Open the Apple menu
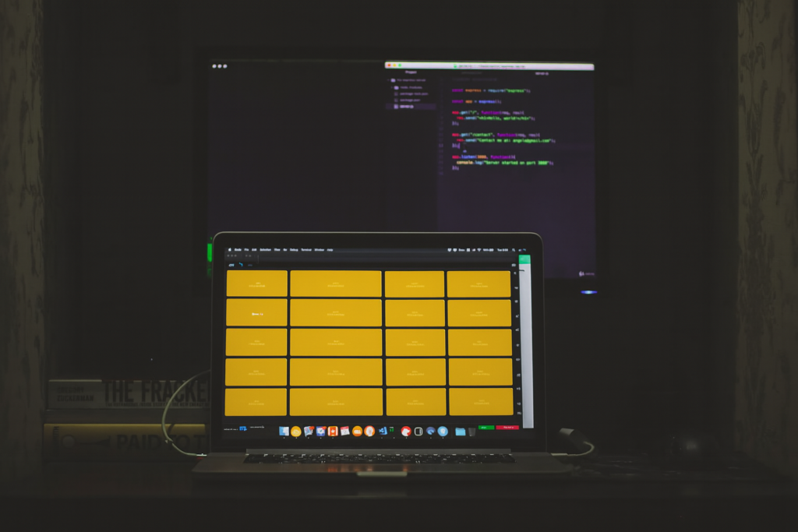The width and height of the screenshot is (798, 532). coord(229,250)
